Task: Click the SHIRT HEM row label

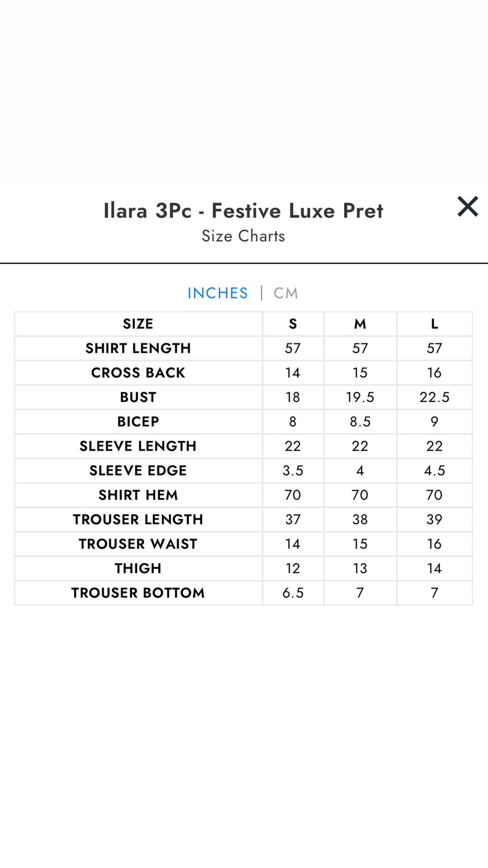Action: pos(138,495)
